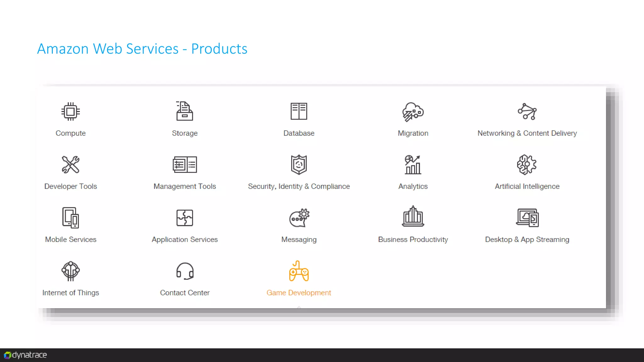Select the Database icon
Viewport: 644px width, 362px height.
coord(299,111)
